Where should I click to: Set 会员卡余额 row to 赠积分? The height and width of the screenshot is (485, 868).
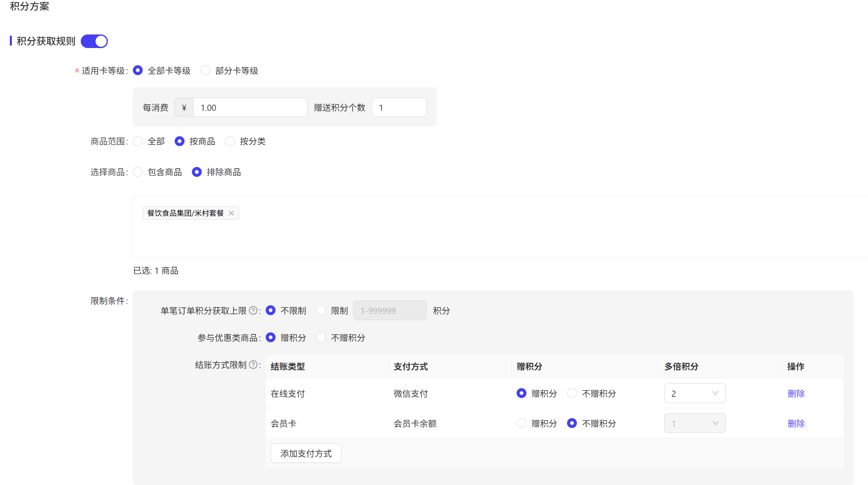point(522,423)
